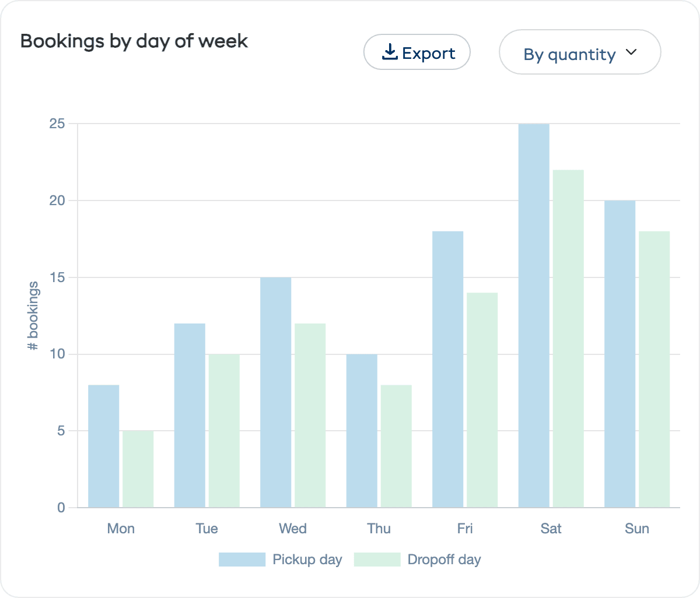Click the Bookings by day of week title
The height and width of the screenshot is (598, 700).
coord(134,41)
